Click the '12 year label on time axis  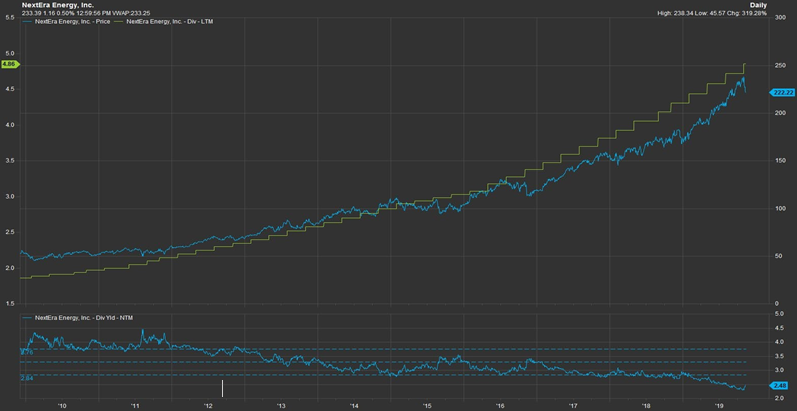208,406
